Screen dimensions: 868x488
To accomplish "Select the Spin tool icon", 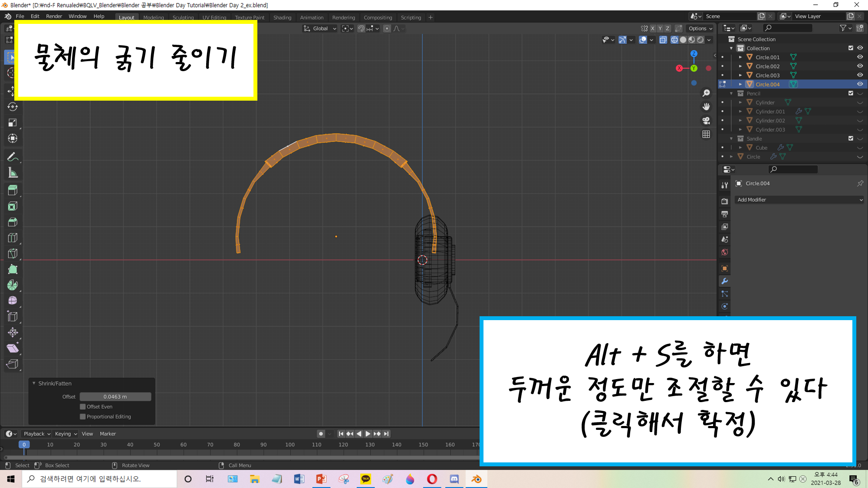I will pos(13,285).
